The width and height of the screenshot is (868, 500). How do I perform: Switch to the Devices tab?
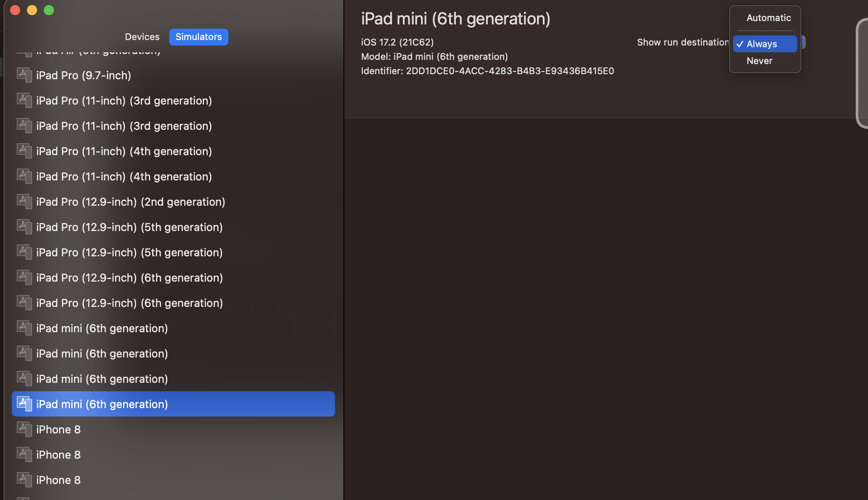(x=142, y=37)
